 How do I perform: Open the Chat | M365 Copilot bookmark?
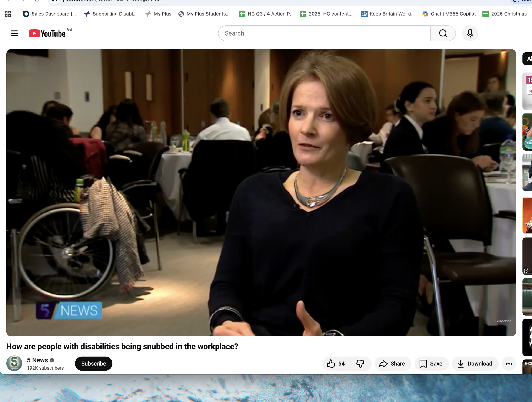pyautogui.click(x=449, y=14)
